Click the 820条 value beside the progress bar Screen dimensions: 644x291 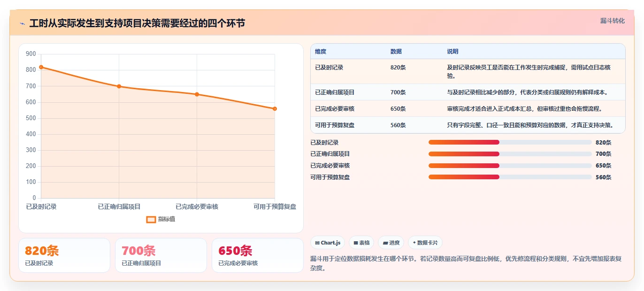coord(603,143)
